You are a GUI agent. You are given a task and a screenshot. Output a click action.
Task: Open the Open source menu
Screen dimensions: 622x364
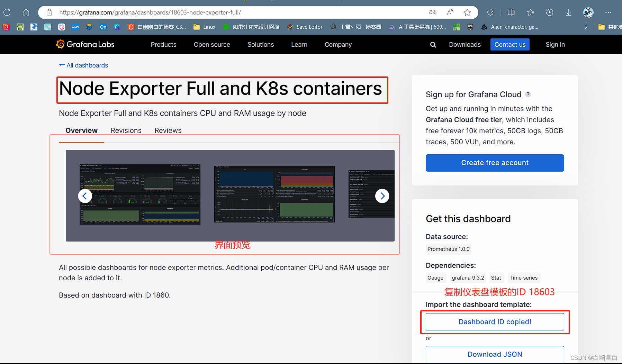point(212,45)
